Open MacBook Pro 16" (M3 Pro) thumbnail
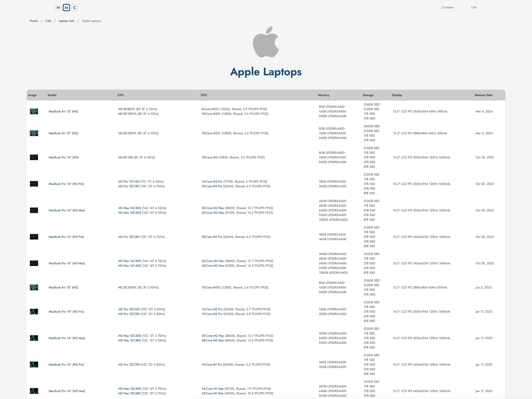Image resolution: width=532 pixels, height=399 pixels. pos(34,237)
